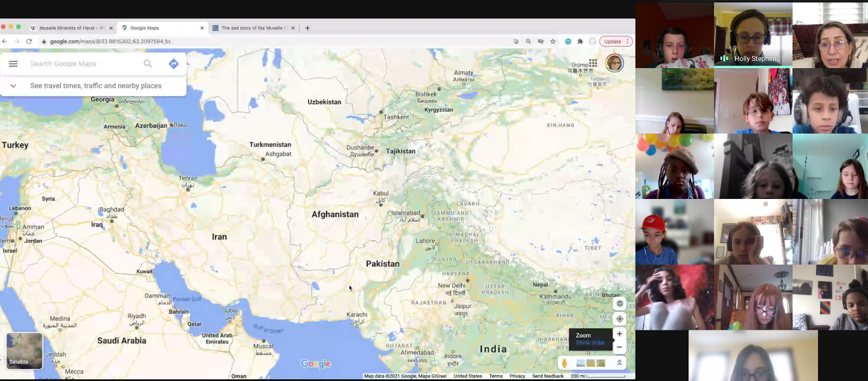Viewport: 868px width, 381px height.
Task: Click the padlock site info icon
Action: click(44, 42)
